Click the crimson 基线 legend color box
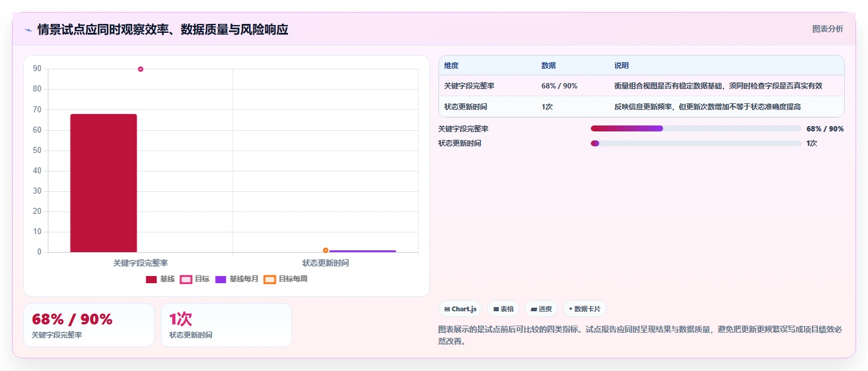 click(151, 279)
